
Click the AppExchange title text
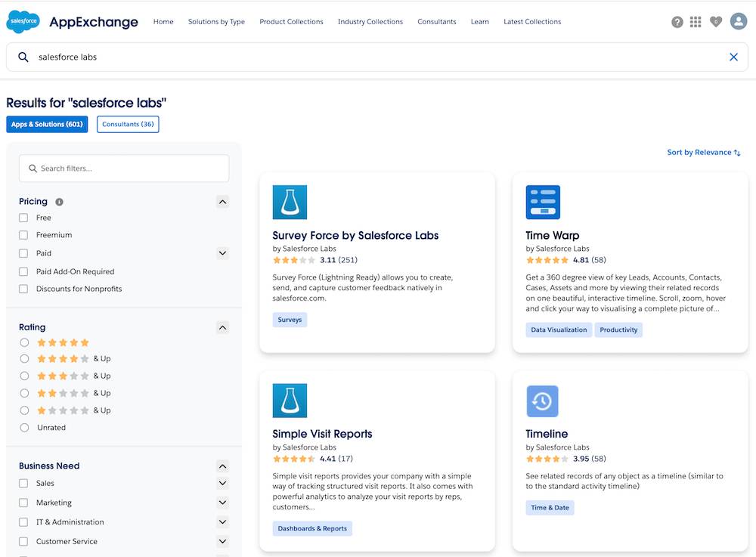point(94,22)
